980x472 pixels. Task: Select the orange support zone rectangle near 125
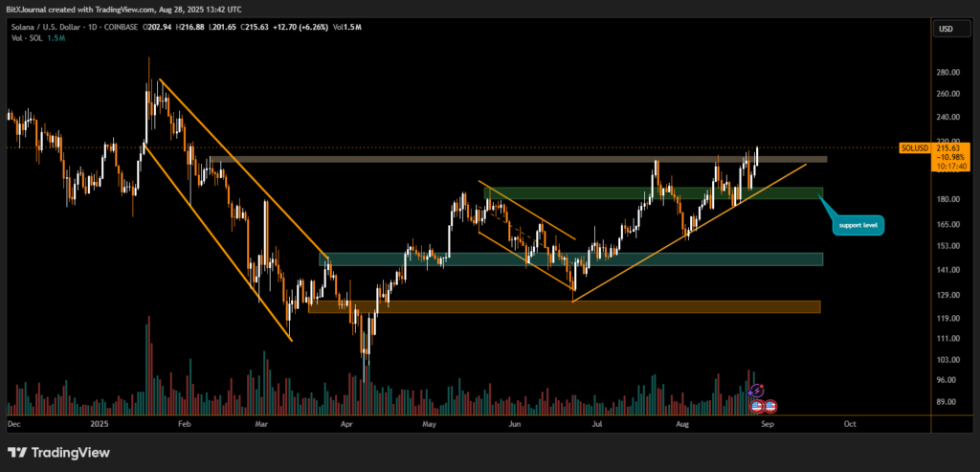[x=565, y=306]
